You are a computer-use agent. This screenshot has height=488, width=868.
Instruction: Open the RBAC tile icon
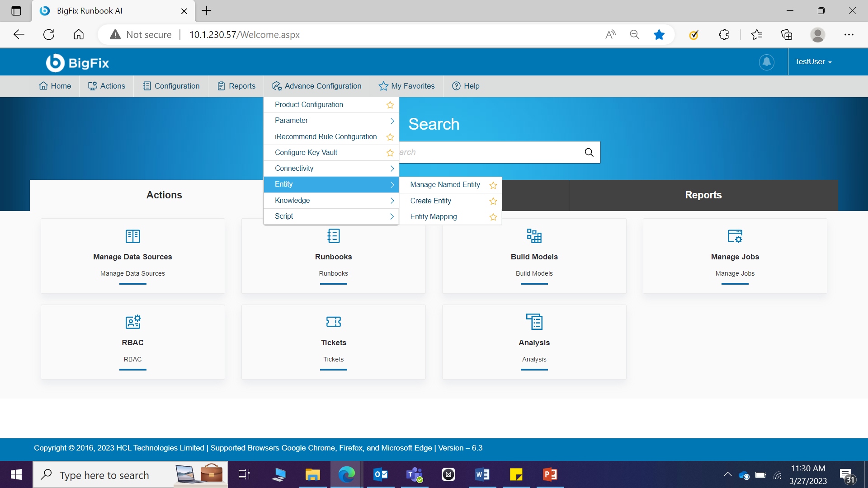pos(132,322)
